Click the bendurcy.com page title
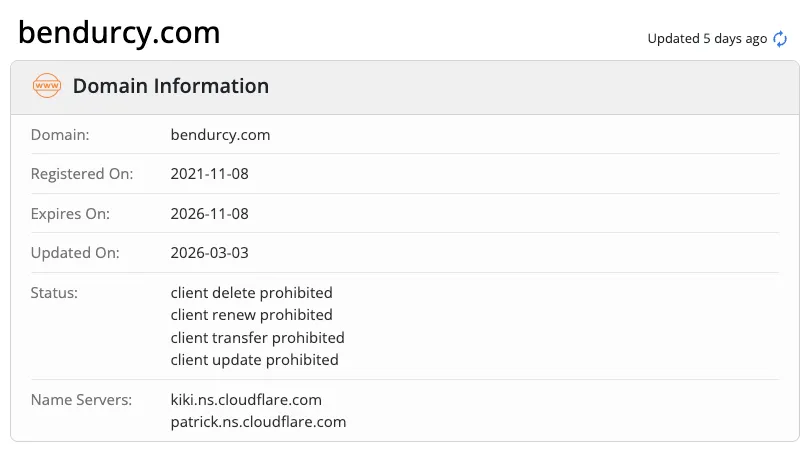The image size is (808, 453). (119, 33)
